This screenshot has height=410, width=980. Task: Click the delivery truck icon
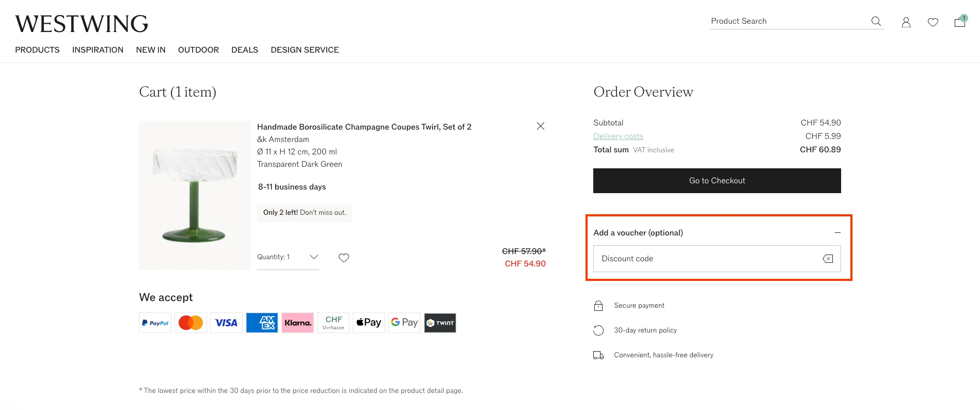598,355
